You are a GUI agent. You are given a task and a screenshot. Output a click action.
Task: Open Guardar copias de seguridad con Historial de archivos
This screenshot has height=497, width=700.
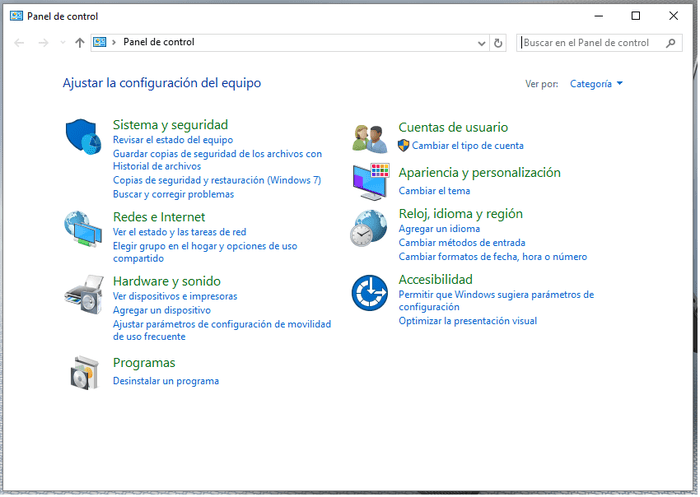coord(217,160)
